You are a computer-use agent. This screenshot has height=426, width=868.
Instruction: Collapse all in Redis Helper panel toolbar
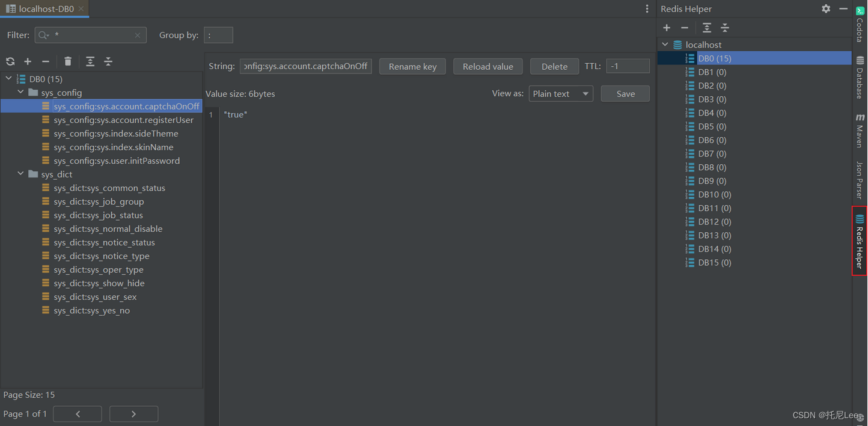725,28
